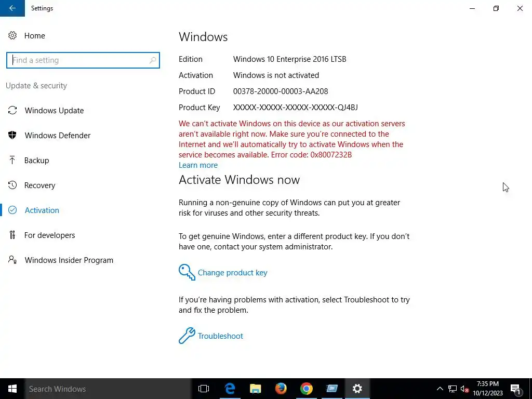The height and width of the screenshot is (399, 532).
Task: Open File Explorer from the taskbar
Action: click(x=255, y=389)
